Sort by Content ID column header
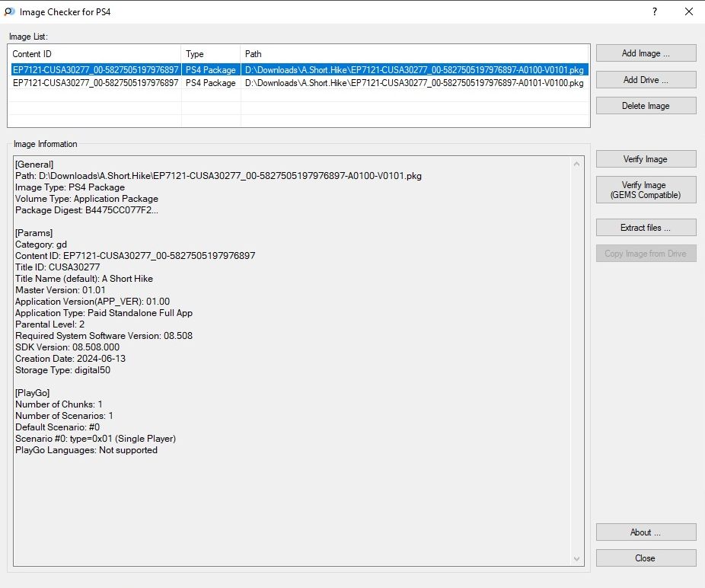 tap(95, 54)
